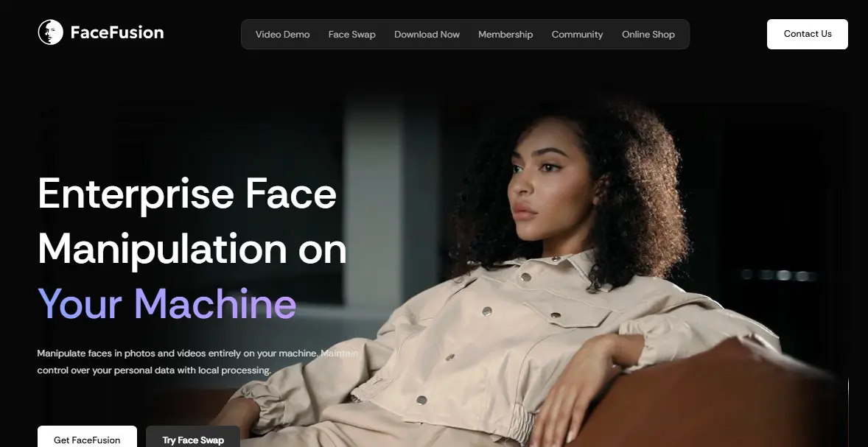
Task: Click the 'control over your personal data' line
Action: pyautogui.click(x=154, y=370)
